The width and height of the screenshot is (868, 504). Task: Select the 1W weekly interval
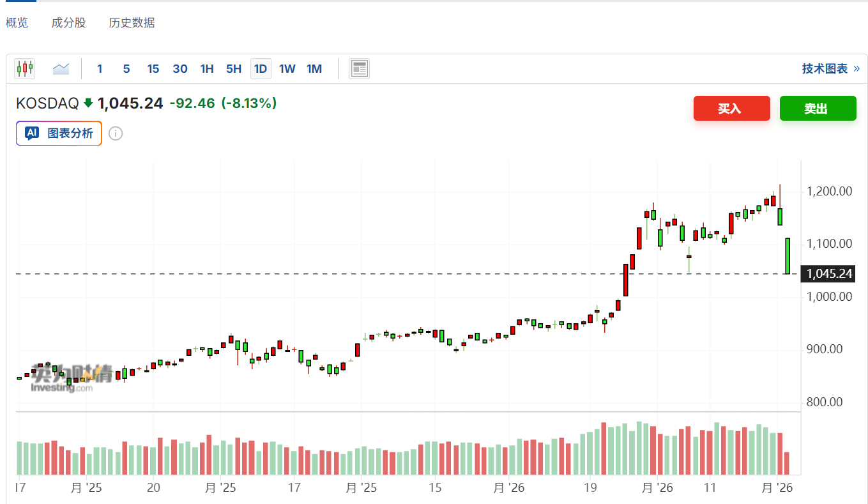point(287,69)
